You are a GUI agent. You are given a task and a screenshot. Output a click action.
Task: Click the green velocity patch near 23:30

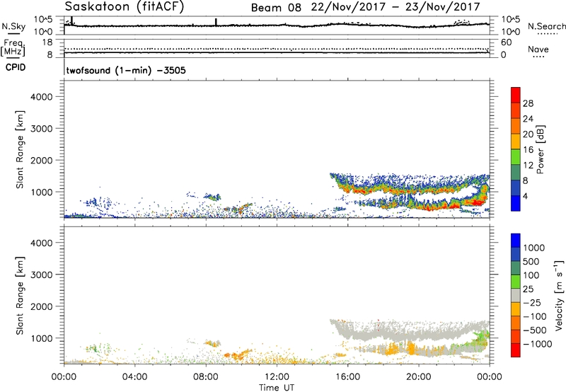pos(482,338)
